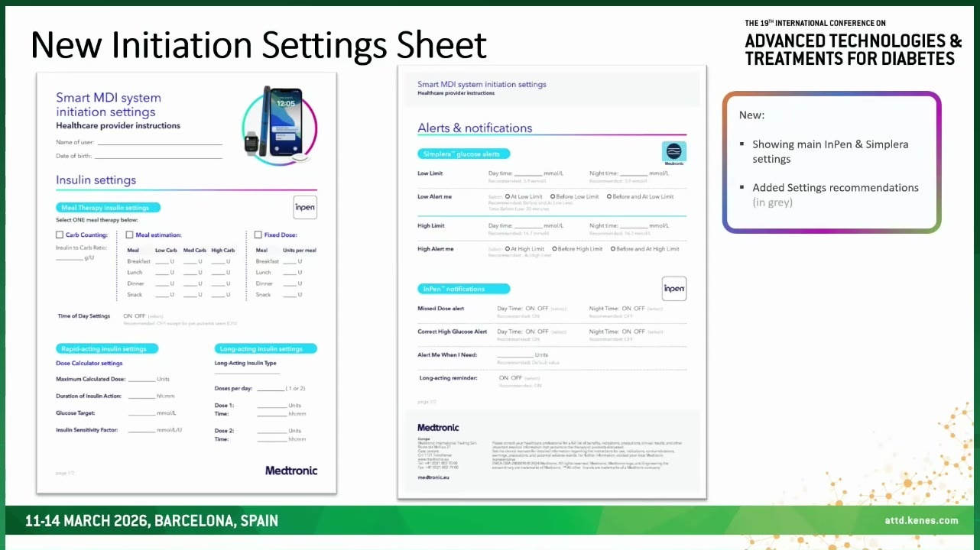Click the Alert Me When I Need Units blank
The image size is (980, 550).
tap(515, 355)
